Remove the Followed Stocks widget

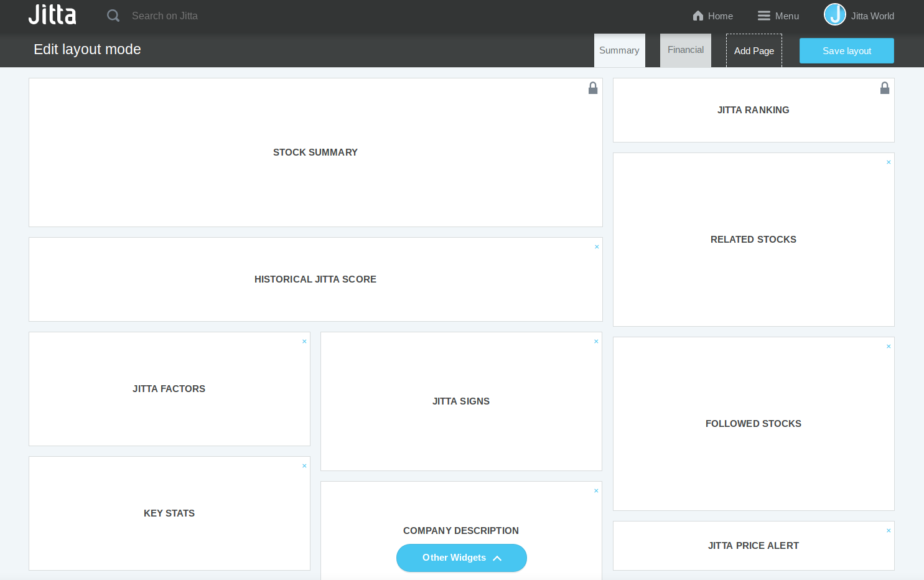coord(889,347)
